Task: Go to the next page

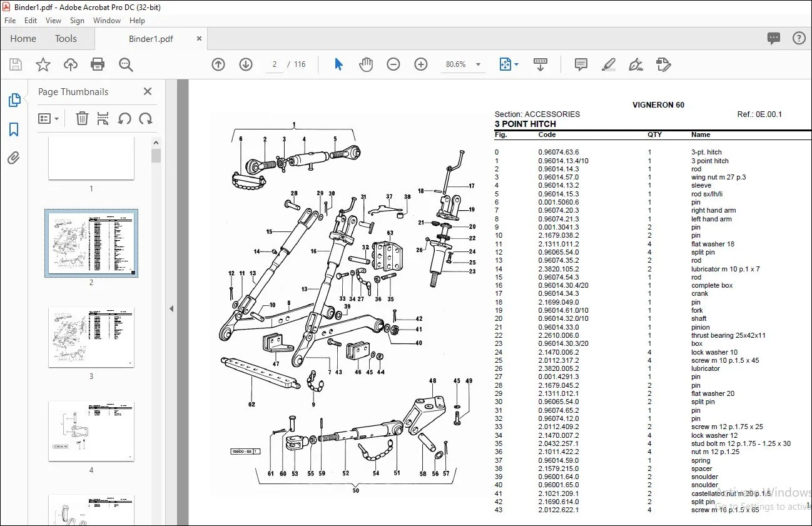Action: 246,64
